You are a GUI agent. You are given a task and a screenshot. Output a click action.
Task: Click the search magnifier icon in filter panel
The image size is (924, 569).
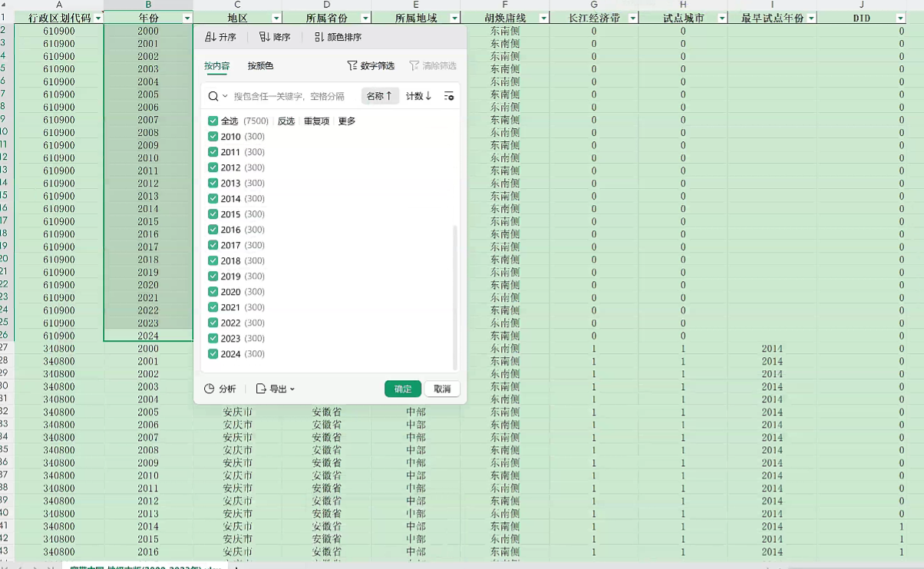[213, 96]
